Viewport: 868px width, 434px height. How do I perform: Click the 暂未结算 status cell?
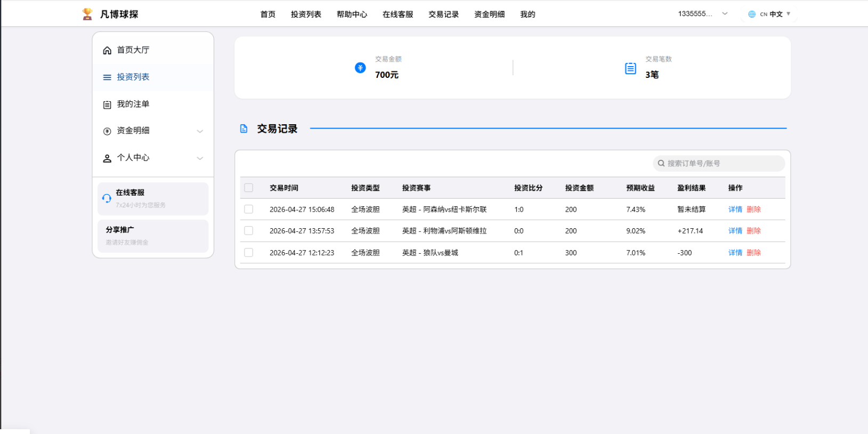coord(691,210)
